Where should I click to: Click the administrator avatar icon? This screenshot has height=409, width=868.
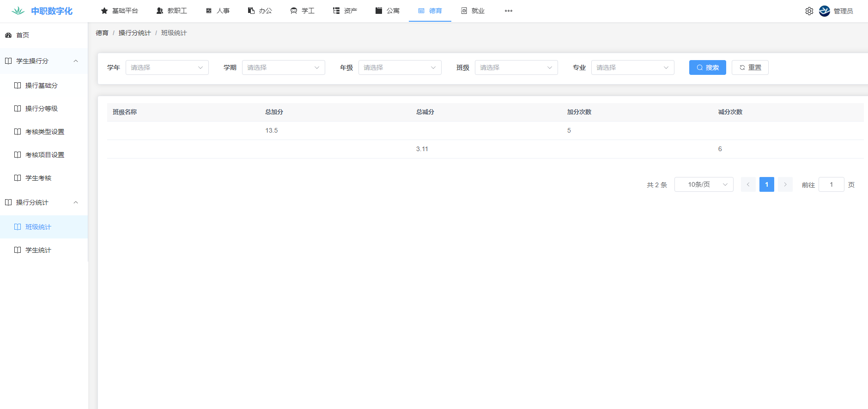[824, 11]
